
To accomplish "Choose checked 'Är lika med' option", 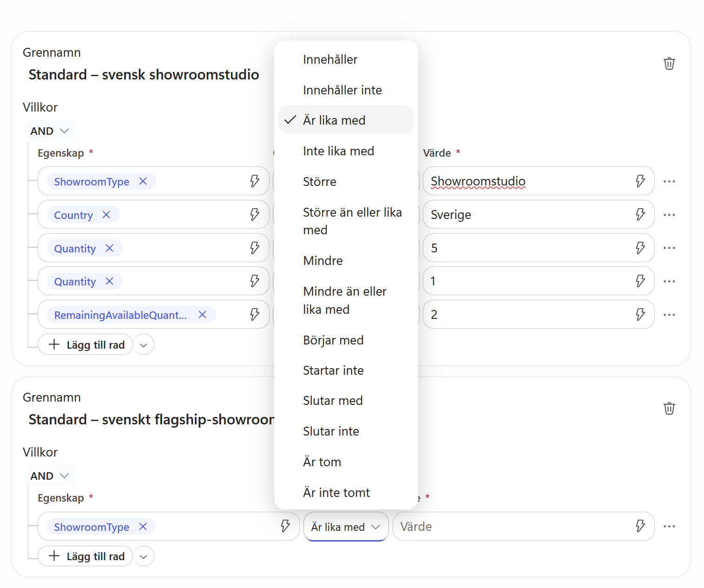I will [x=346, y=120].
